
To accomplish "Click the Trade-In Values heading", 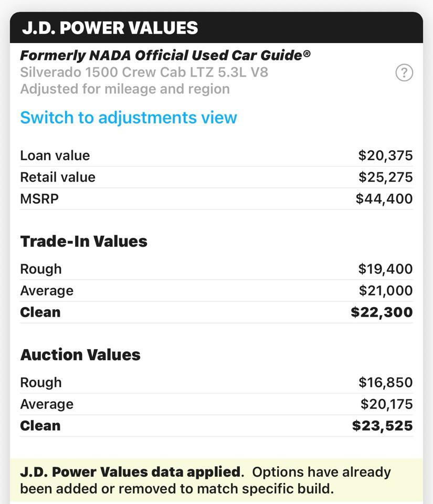I will tap(84, 241).
